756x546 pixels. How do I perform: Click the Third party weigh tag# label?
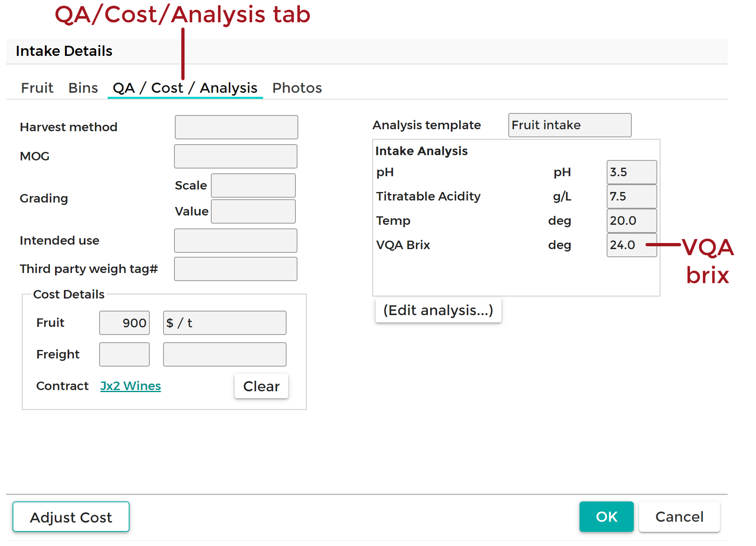89,269
